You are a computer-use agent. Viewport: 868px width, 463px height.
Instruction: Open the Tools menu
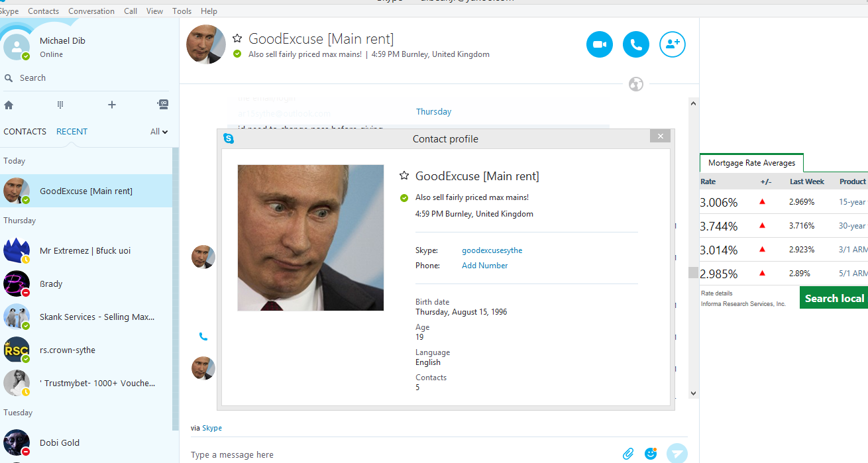point(182,11)
